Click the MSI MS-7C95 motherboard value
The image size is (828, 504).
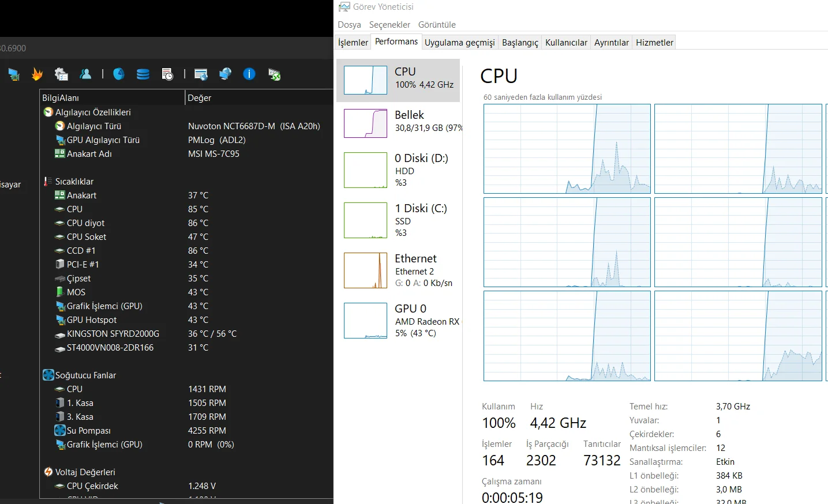click(213, 154)
